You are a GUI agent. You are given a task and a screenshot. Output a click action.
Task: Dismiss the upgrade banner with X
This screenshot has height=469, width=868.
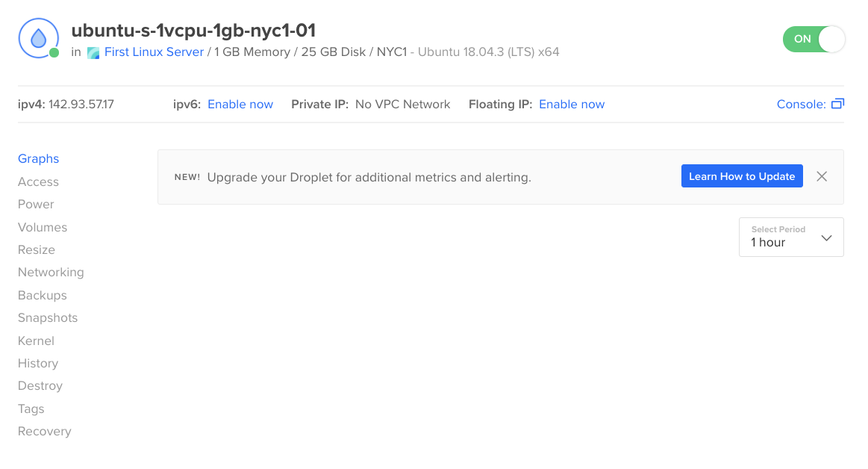point(822,176)
